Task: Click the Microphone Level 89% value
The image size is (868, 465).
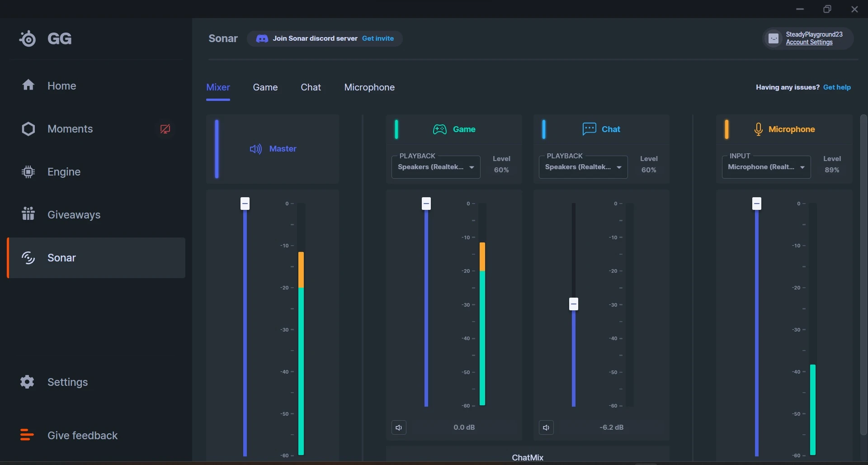Action: (832, 170)
